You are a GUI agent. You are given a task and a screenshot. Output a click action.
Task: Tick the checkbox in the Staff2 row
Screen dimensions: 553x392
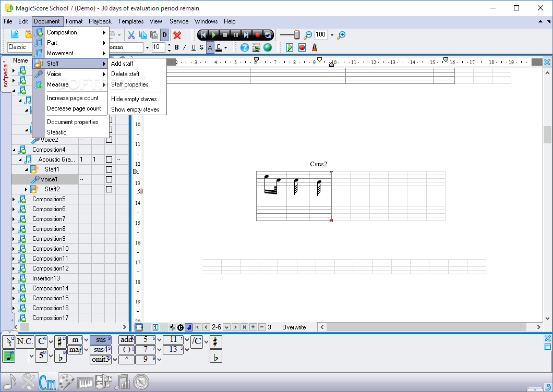point(109,189)
